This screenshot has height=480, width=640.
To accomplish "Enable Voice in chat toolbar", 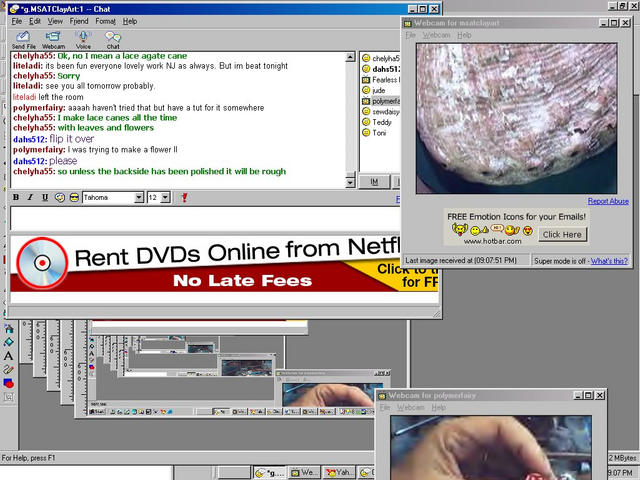I will 83,40.
